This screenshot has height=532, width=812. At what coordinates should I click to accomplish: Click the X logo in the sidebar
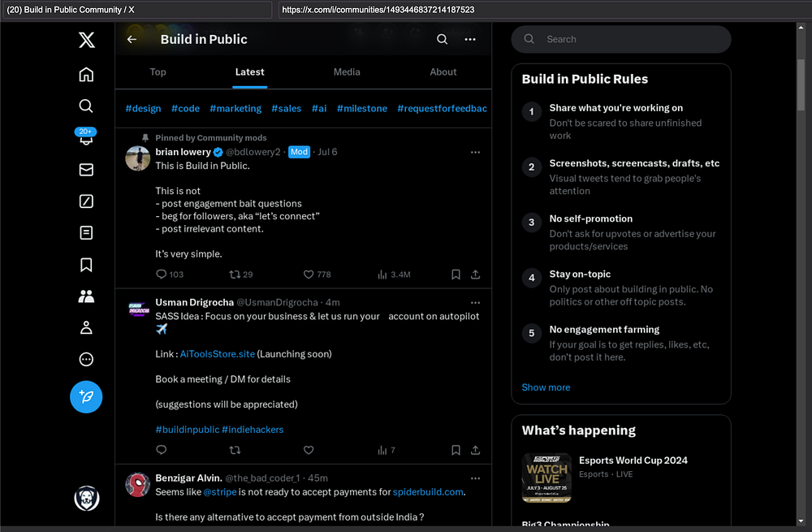pyautogui.click(x=87, y=40)
